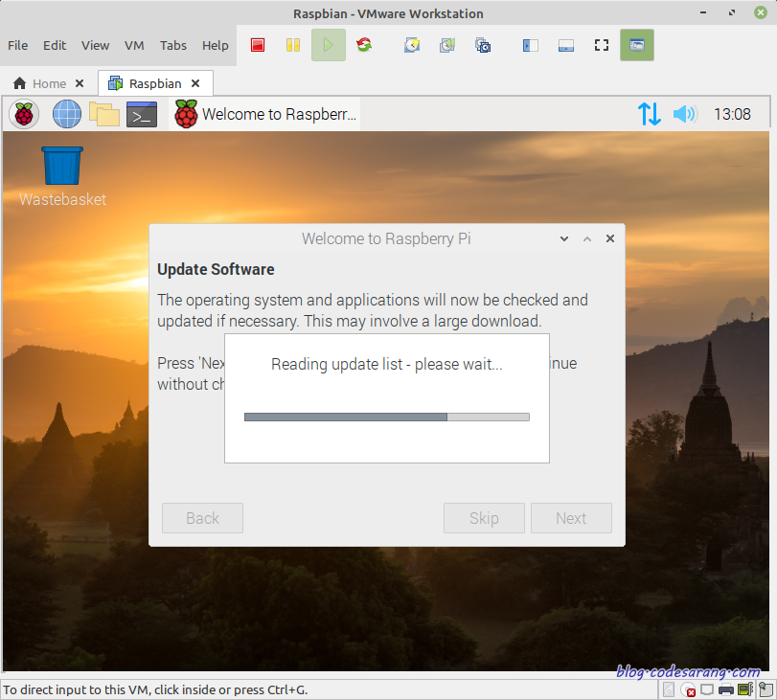The width and height of the screenshot is (777, 700).
Task: Minimize the Welcome to Raspberry Pi dialog
Action: 564,238
